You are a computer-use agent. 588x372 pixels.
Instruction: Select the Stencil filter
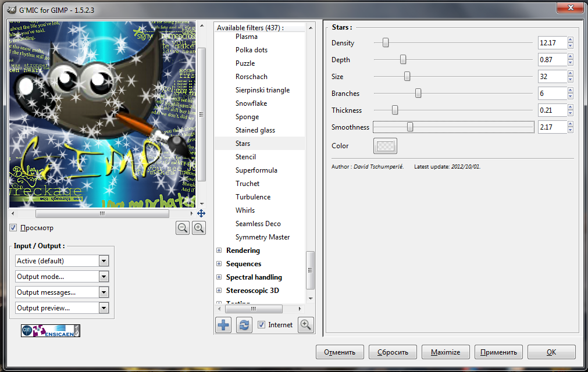pos(245,157)
